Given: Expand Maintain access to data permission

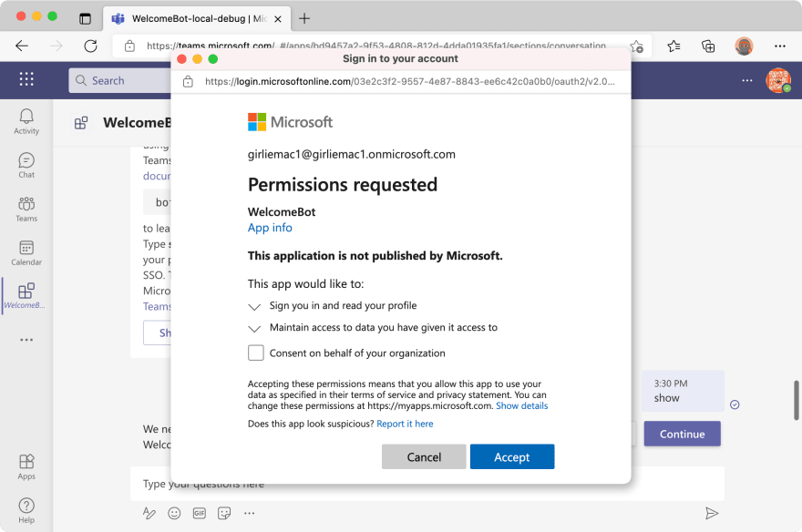Looking at the screenshot, I should [254, 328].
